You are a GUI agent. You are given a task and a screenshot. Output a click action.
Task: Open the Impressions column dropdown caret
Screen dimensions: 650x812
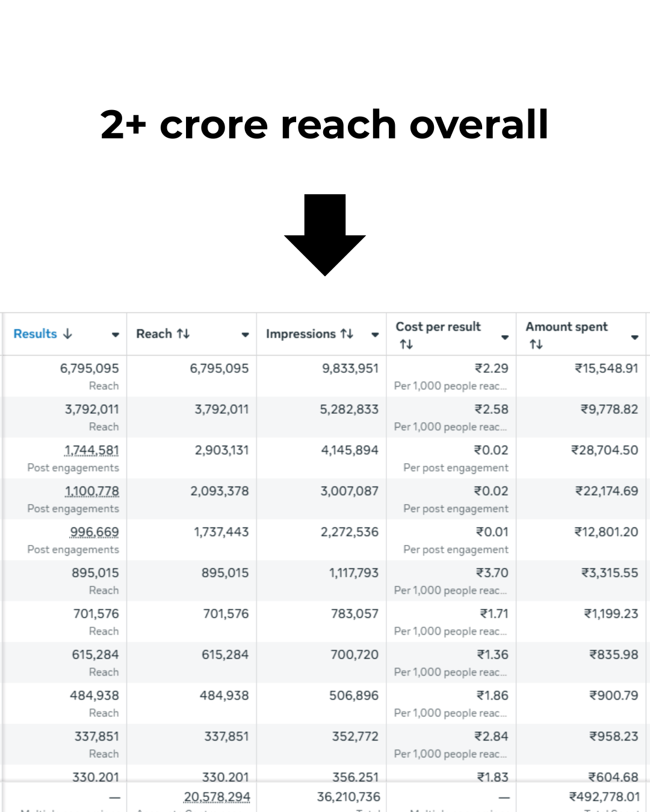tap(375, 335)
